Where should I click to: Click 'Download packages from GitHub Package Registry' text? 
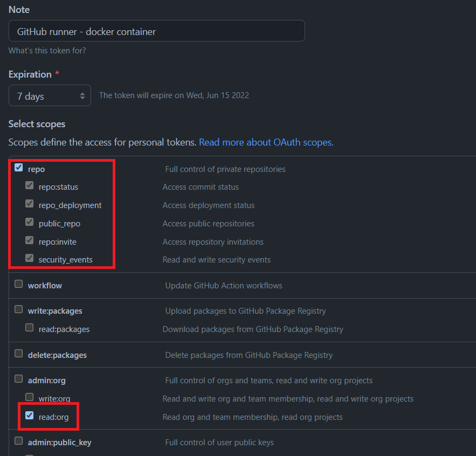click(253, 329)
